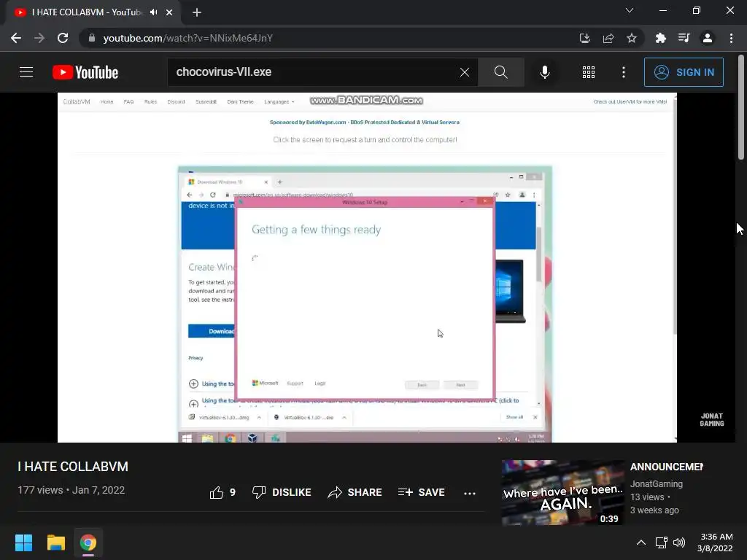Open the YouTube guide hamburger menu

(x=26, y=72)
